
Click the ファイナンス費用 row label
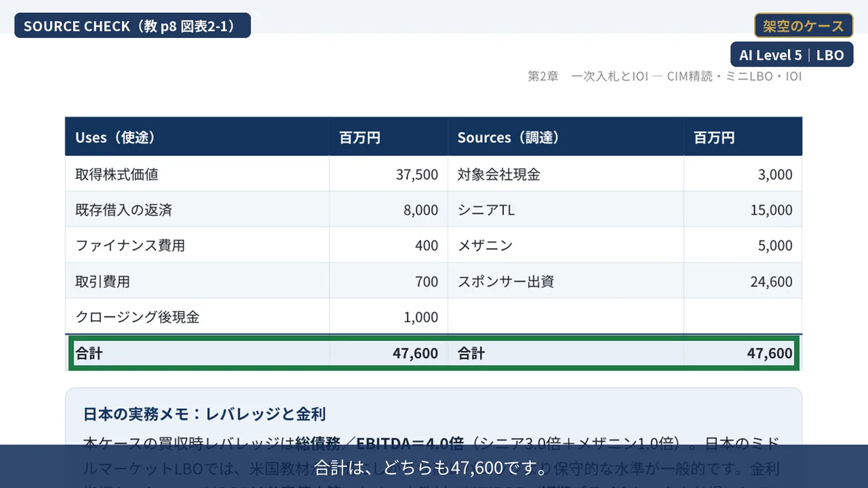coord(130,245)
